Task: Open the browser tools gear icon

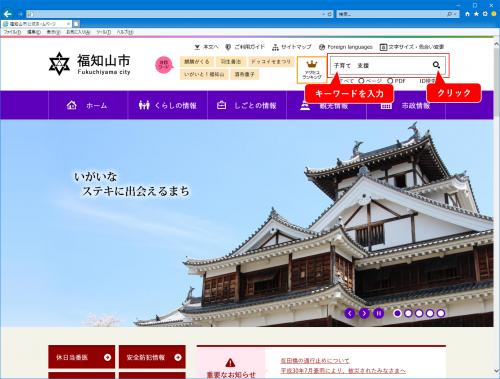Action: (x=485, y=14)
